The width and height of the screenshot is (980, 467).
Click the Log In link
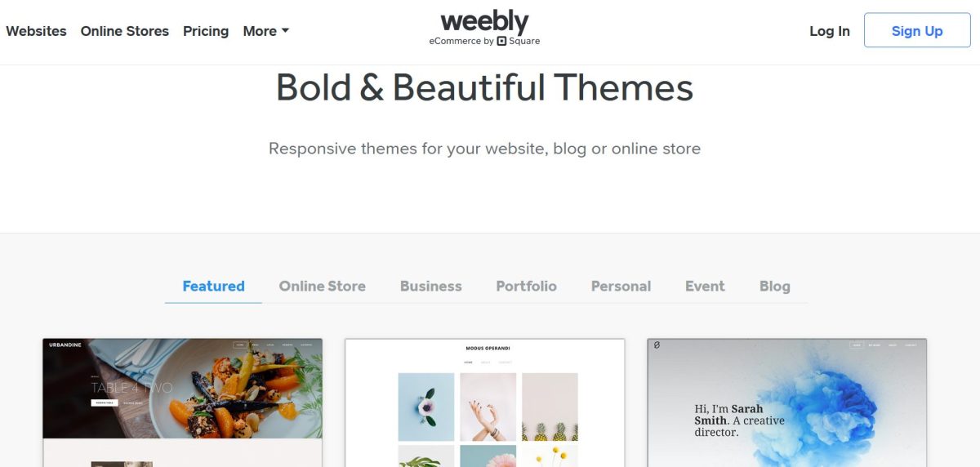[829, 31]
